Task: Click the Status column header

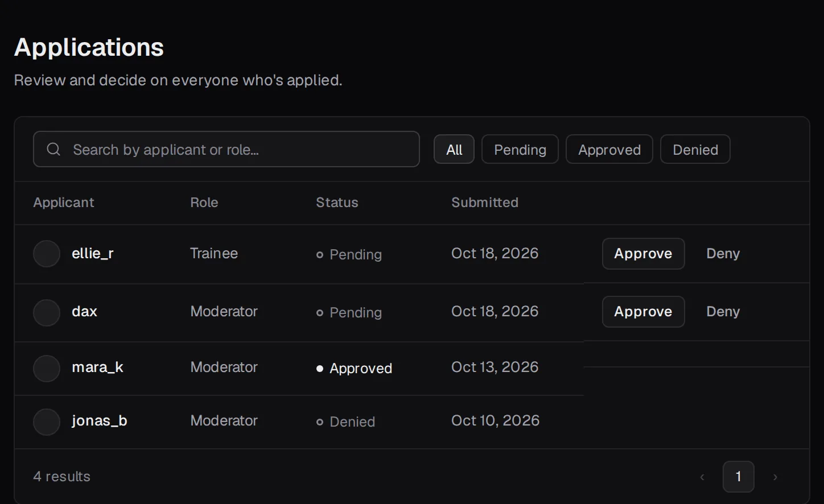Action: [x=337, y=203]
